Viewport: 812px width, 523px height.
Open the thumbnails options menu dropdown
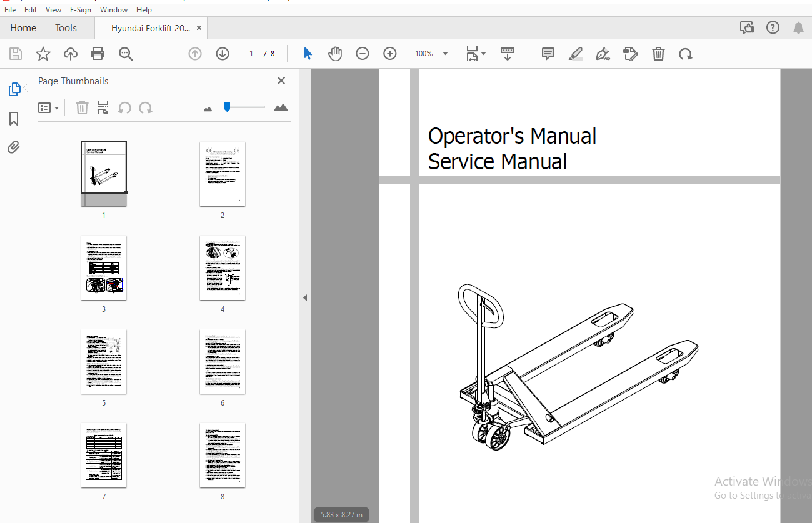click(x=49, y=108)
